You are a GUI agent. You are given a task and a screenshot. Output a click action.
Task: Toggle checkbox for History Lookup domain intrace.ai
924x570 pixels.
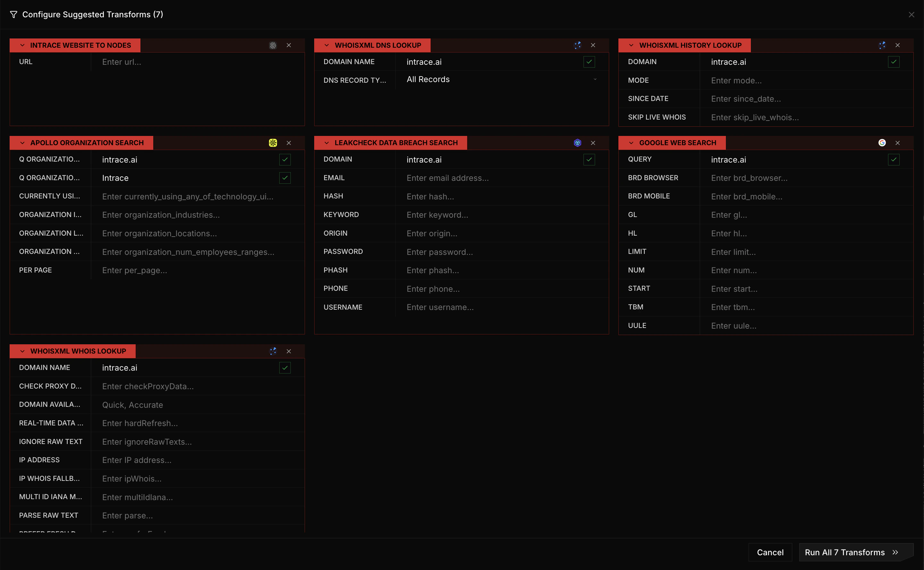tap(894, 62)
